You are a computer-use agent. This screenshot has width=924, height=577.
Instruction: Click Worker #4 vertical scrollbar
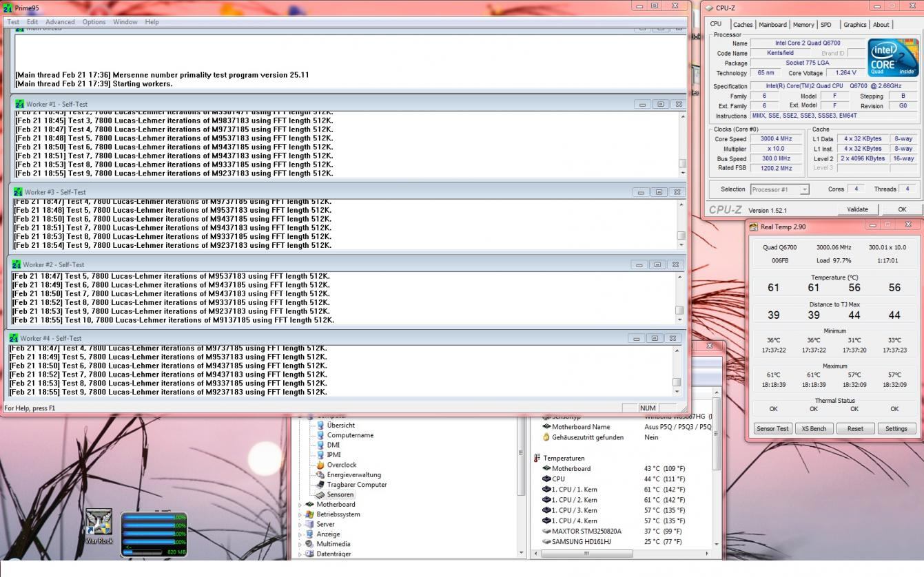pos(677,371)
